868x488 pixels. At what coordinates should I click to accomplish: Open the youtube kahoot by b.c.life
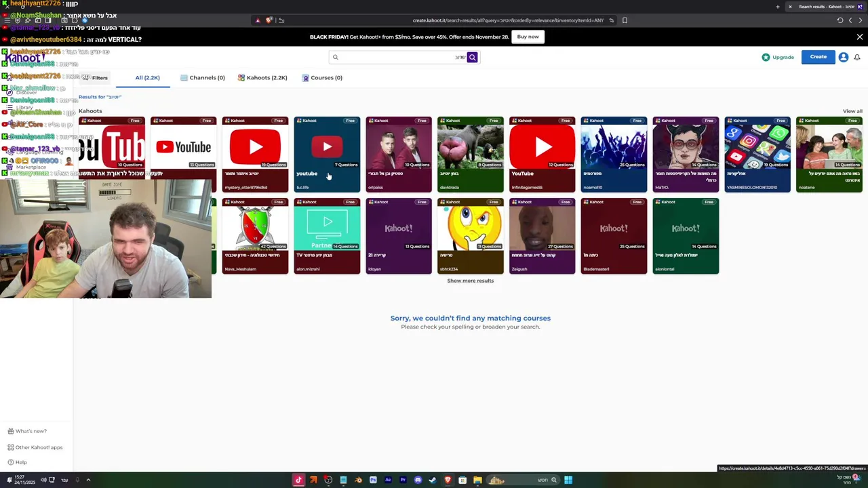tap(327, 155)
